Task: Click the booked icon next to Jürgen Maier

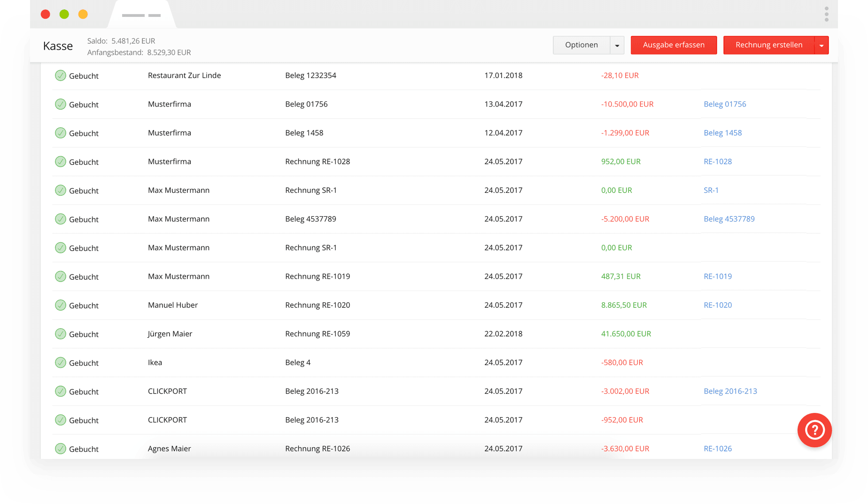Action: point(61,334)
